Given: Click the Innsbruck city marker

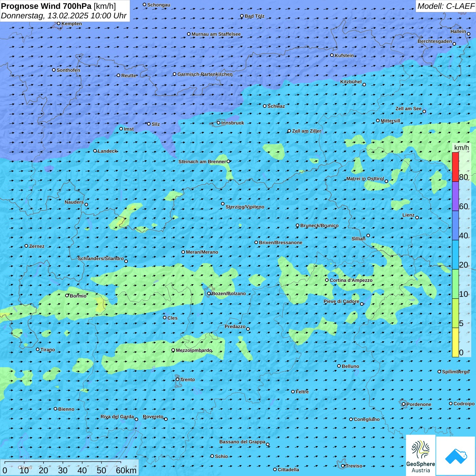Looking at the screenshot, I should (x=219, y=123).
